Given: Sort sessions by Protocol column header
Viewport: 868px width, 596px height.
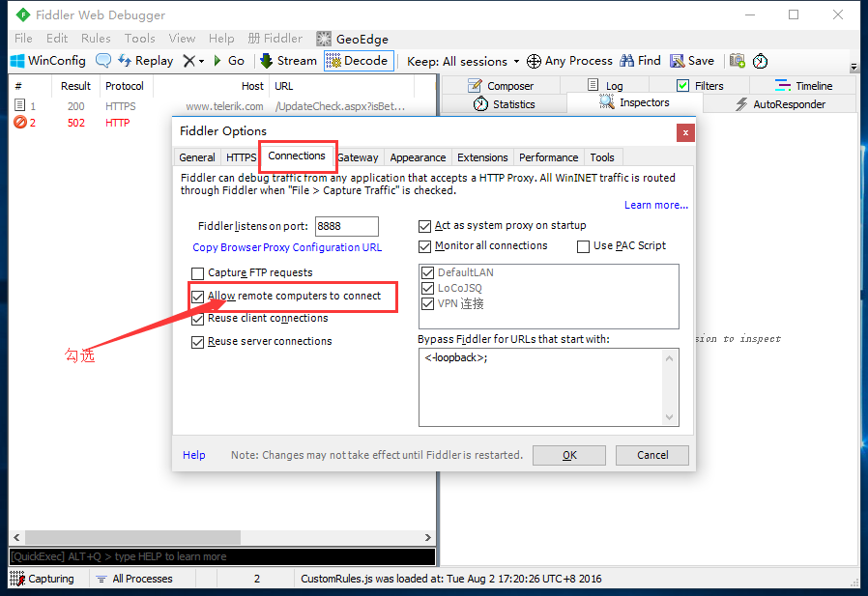Looking at the screenshot, I should (125, 86).
